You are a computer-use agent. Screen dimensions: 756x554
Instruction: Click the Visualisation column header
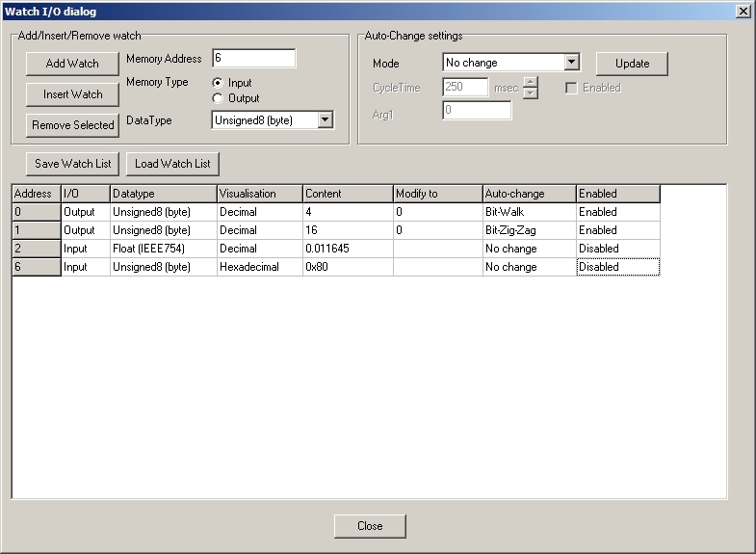259,194
